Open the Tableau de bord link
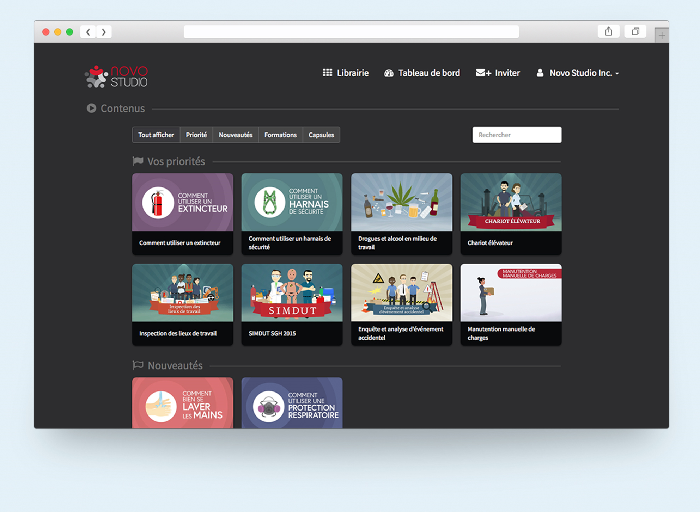Image resolution: width=700 pixels, height=512 pixels. click(429, 73)
